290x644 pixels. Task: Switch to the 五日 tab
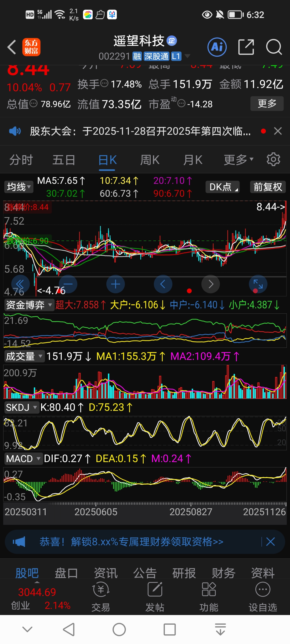[x=64, y=160]
